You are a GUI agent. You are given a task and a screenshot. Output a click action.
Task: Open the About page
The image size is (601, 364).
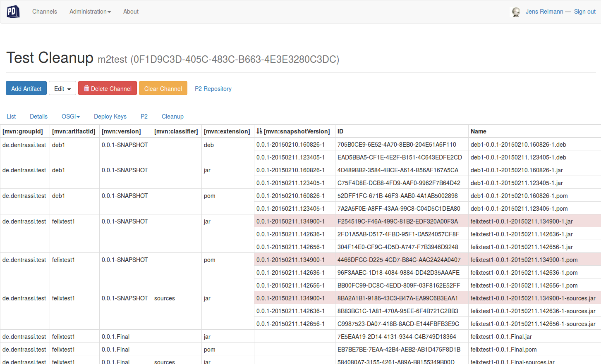pyautogui.click(x=131, y=12)
